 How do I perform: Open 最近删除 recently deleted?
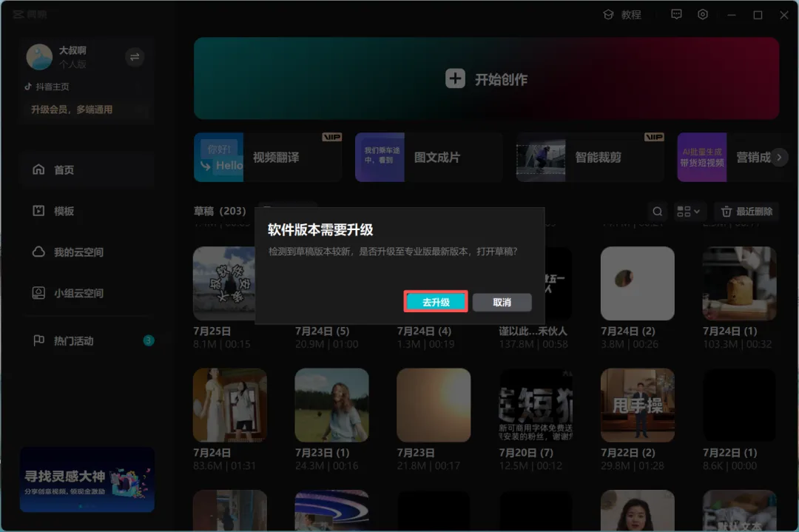(x=746, y=211)
